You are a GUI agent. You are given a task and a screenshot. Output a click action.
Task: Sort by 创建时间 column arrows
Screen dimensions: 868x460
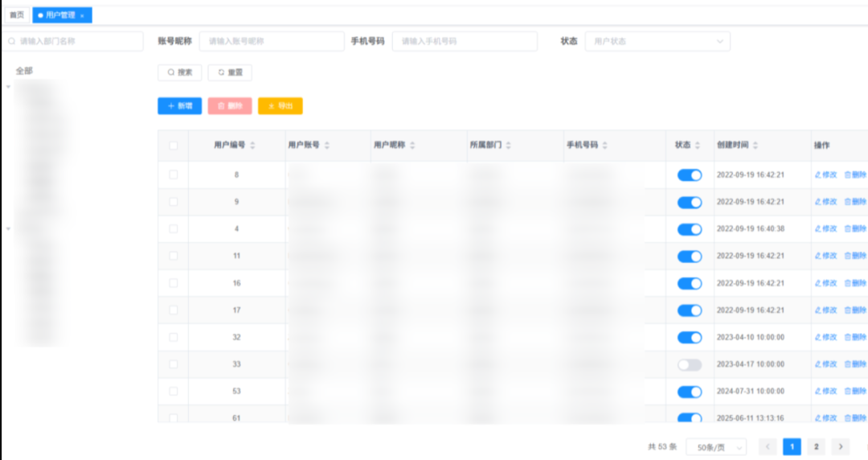(755, 146)
